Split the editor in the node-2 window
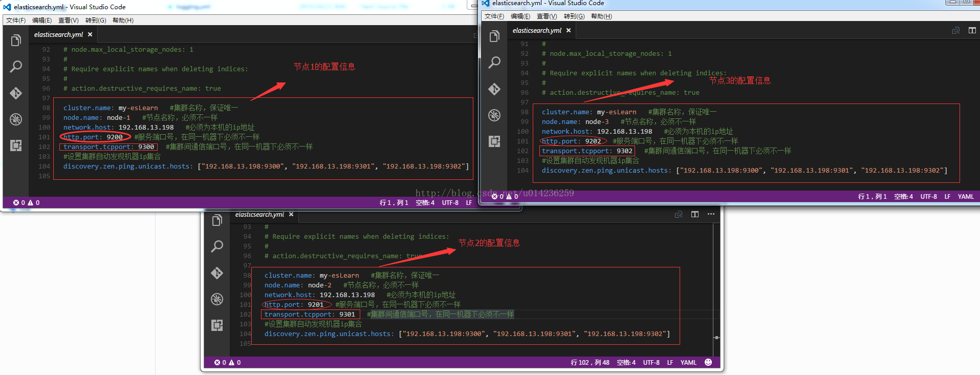This screenshot has width=980, height=375. (x=695, y=214)
